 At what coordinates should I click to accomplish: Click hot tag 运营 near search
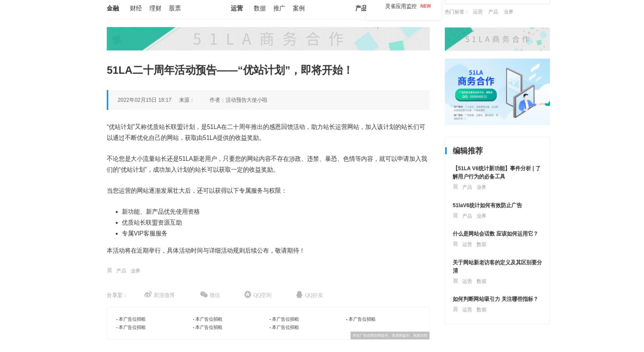click(478, 12)
